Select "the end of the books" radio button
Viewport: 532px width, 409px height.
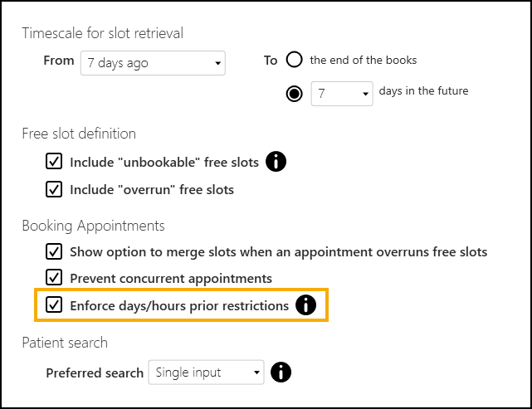click(293, 60)
